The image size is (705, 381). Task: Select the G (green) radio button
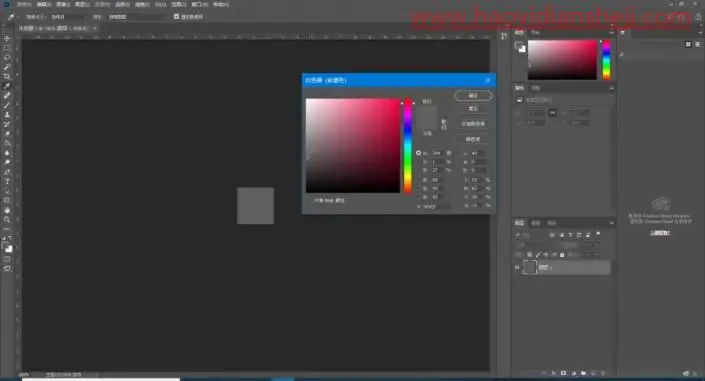[419, 188]
